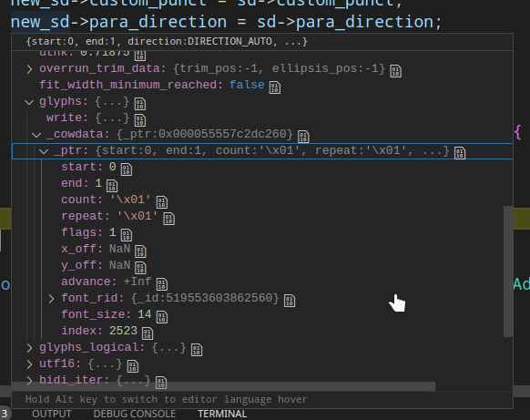Open the OUTPUT panel tab
The width and height of the screenshot is (530, 420).
click(x=52, y=414)
